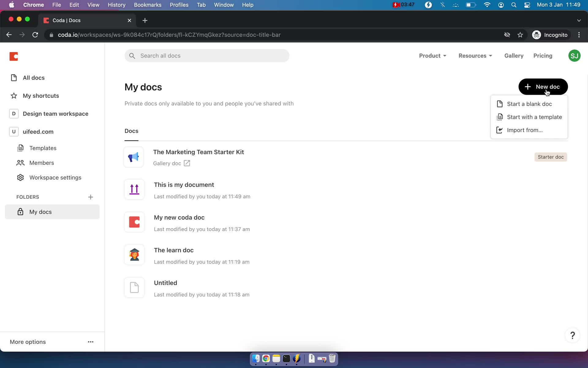Click the Coda logo in the sidebar
Screen dimensions: 588x368
[14, 56]
